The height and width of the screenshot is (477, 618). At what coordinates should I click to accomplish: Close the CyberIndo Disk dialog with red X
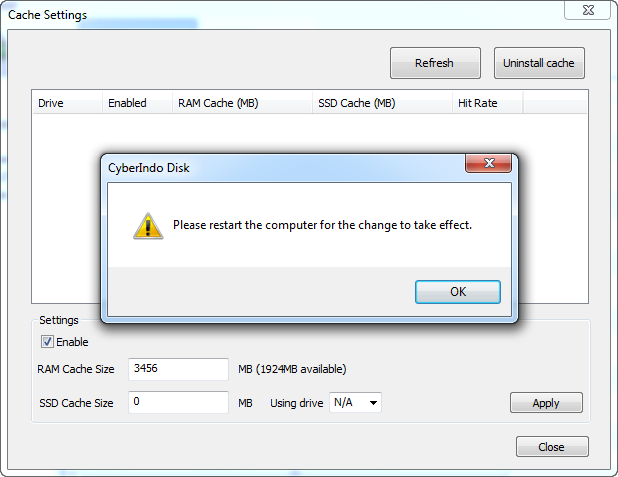[489, 163]
